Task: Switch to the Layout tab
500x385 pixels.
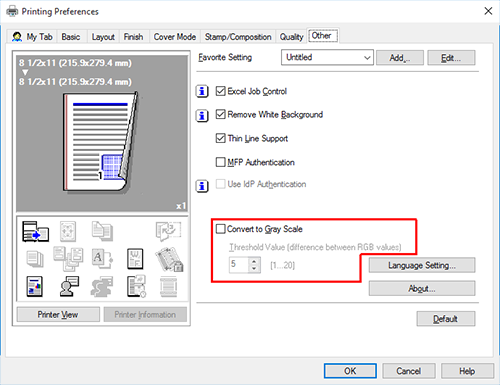Action: tap(103, 37)
